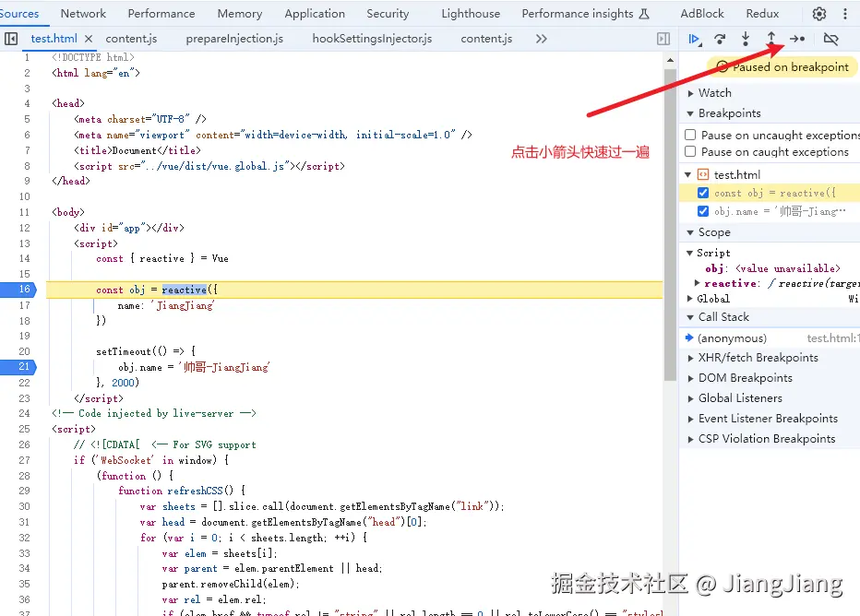
Task: Click the vertical editor scrollbar thumb
Action: (670, 225)
